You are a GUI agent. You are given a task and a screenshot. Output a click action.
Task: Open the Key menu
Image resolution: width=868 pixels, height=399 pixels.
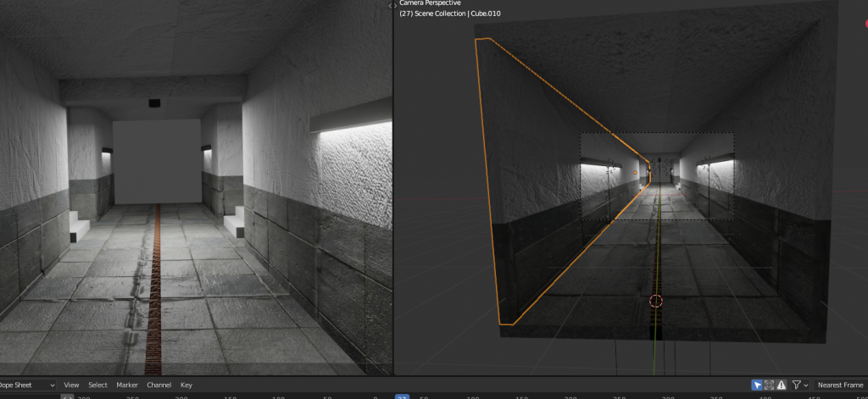186,385
